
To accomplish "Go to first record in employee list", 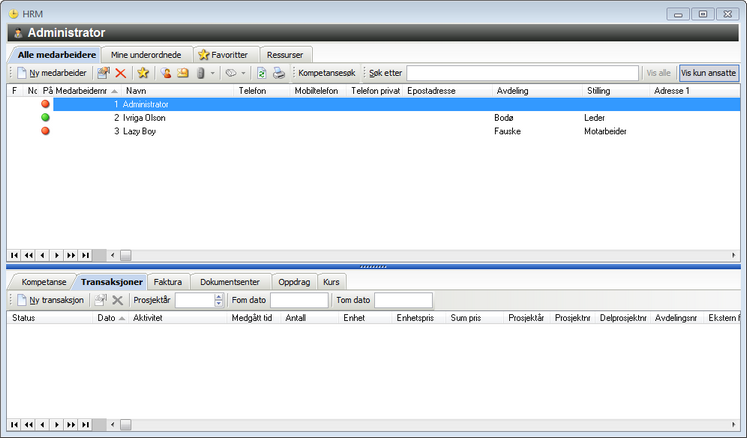I will click(x=14, y=255).
